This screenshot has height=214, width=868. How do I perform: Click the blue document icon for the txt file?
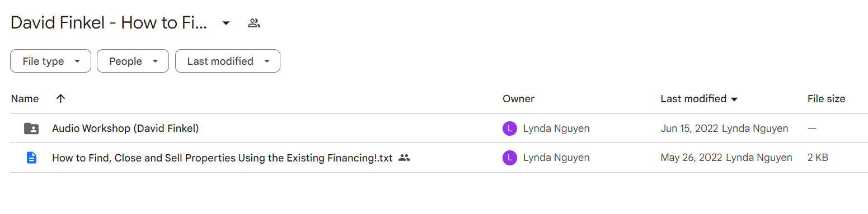[31, 158]
